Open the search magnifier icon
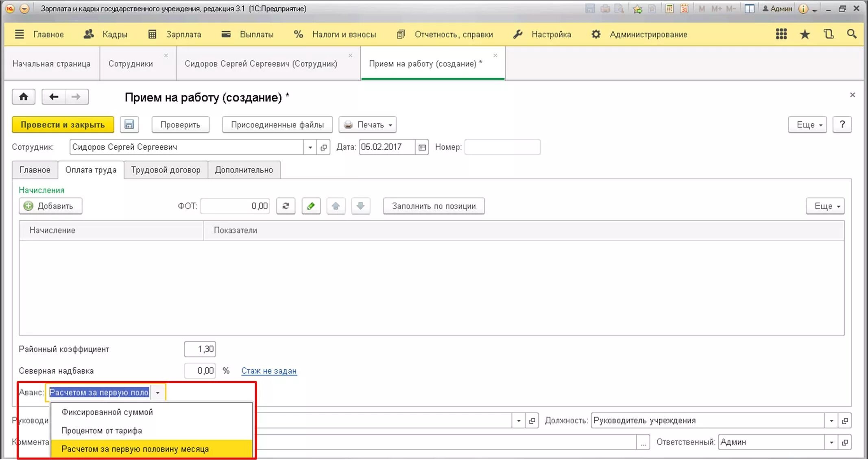This screenshot has height=460, width=868. [x=852, y=34]
